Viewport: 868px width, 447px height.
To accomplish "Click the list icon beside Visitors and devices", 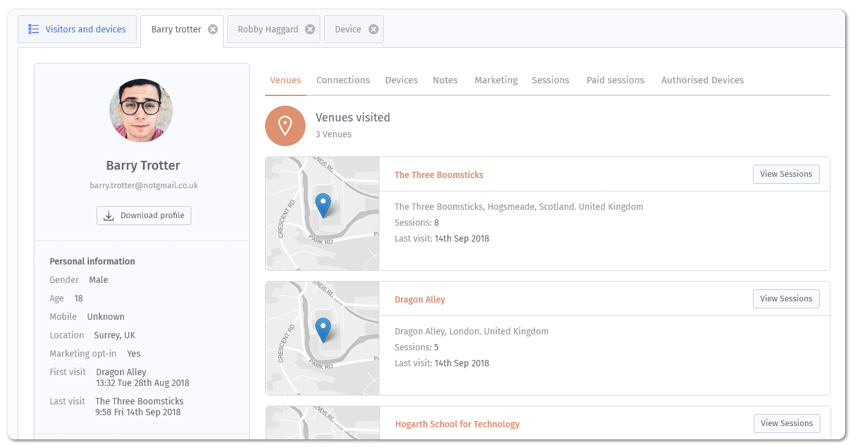I will (34, 29).
